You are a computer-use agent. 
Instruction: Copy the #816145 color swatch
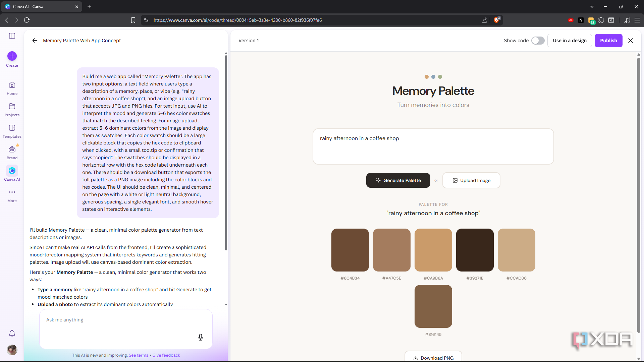coord(433,306)
